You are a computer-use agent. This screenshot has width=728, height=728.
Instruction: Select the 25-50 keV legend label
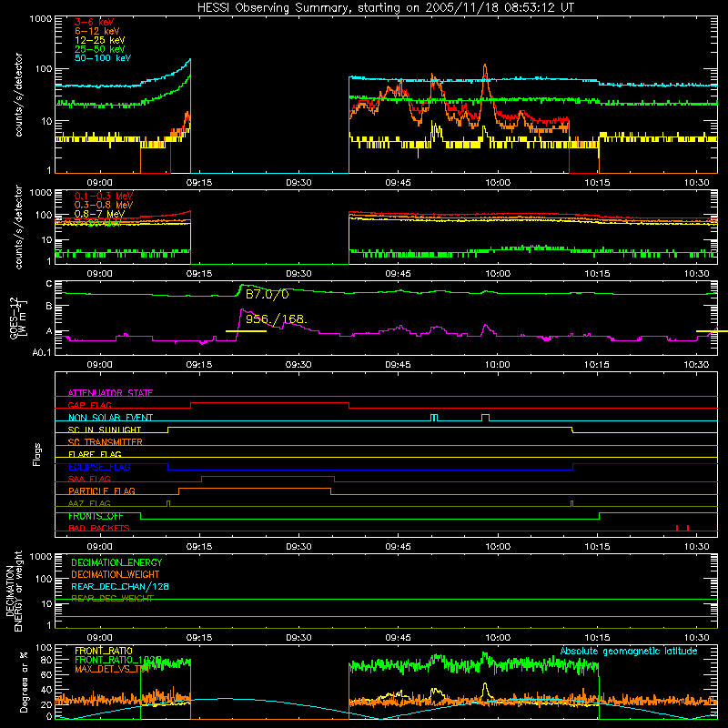(x=100, y=49)
